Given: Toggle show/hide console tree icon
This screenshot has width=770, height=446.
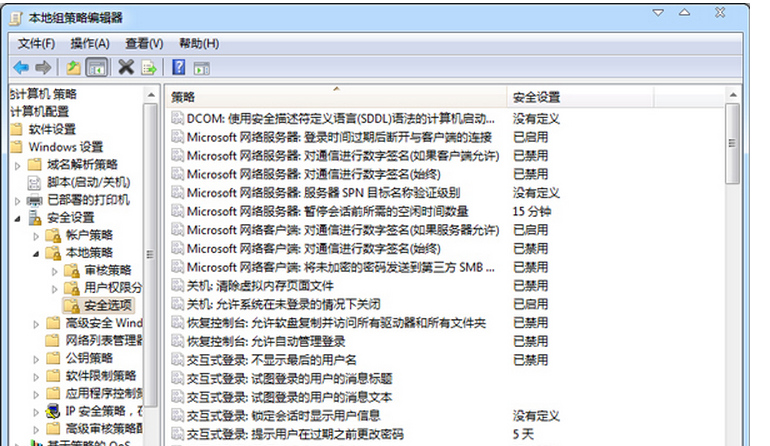Looking at the screenshot, I should [x=96, y=67].
